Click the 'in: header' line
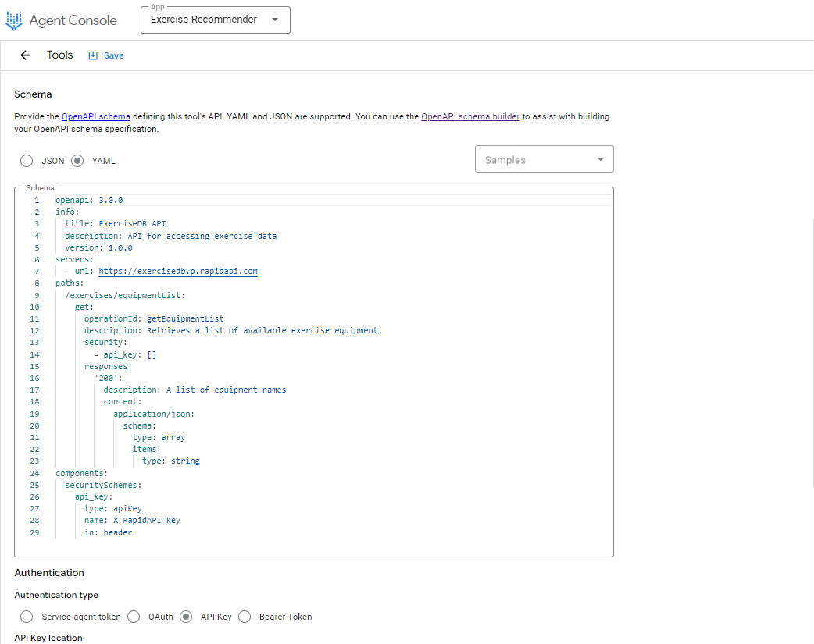Viewport: 814px width, 644px height. point(109,532)
